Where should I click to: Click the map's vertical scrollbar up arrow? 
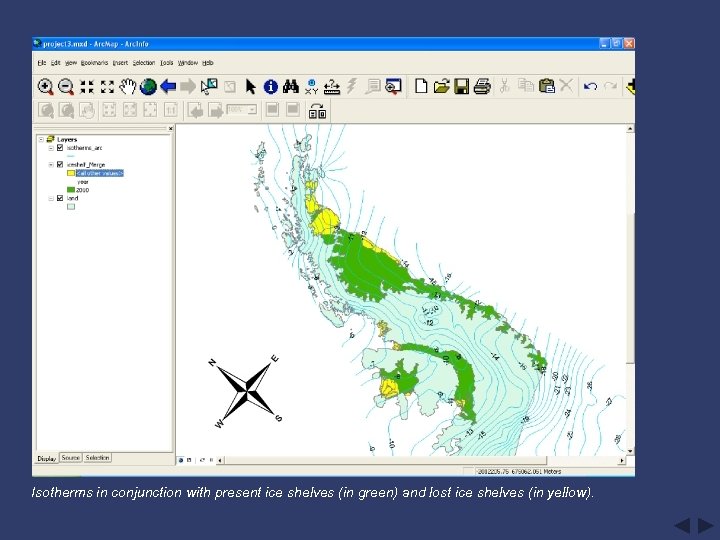[630, 129]
